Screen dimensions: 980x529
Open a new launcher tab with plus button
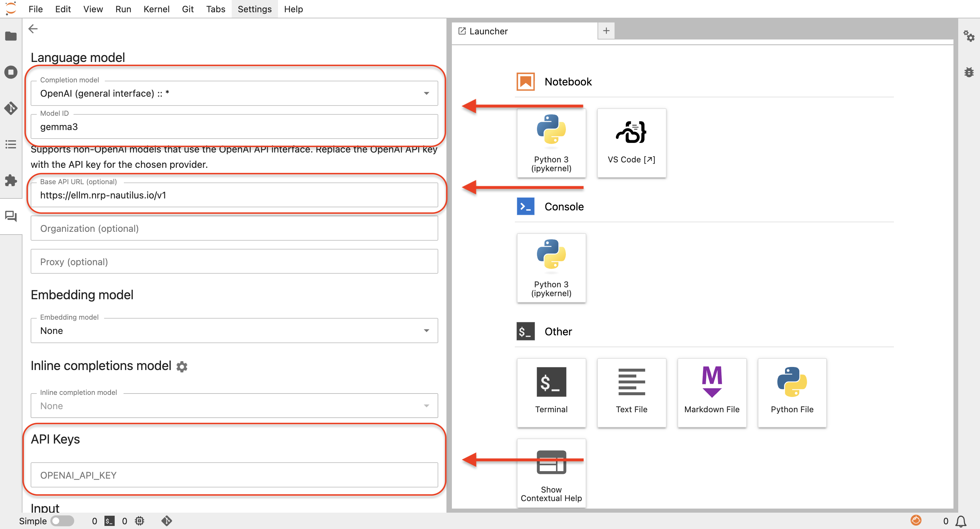(x=606, y=31)
